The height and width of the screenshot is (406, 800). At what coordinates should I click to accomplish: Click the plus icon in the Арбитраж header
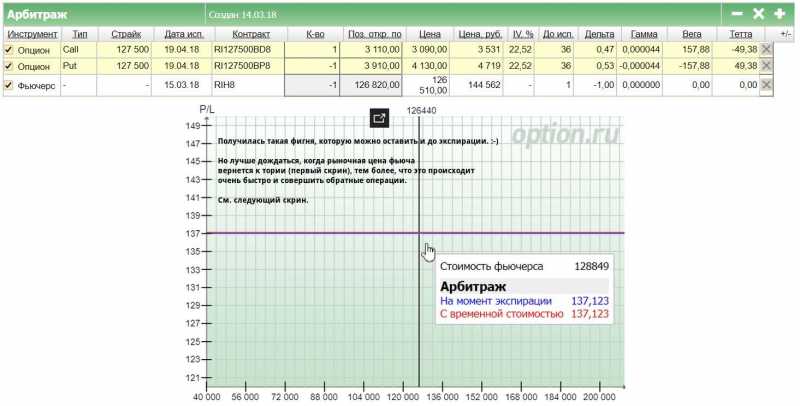click(x=780, y=14)
